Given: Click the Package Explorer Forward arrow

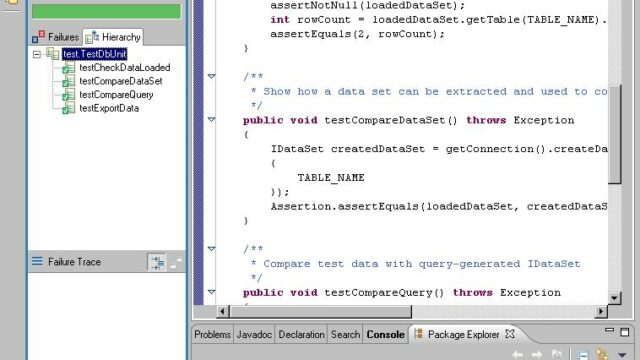Looking at the screenshot, I should pos(537,355).
